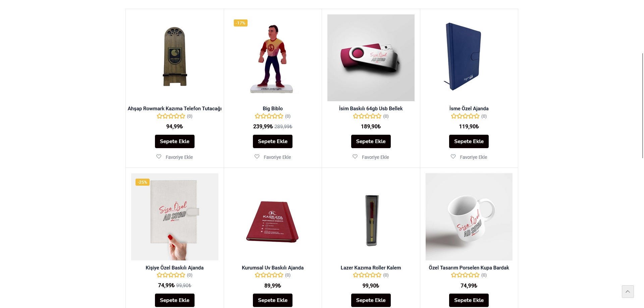Click the page's vertical scrollbar thumb

[x=642, y=105]
